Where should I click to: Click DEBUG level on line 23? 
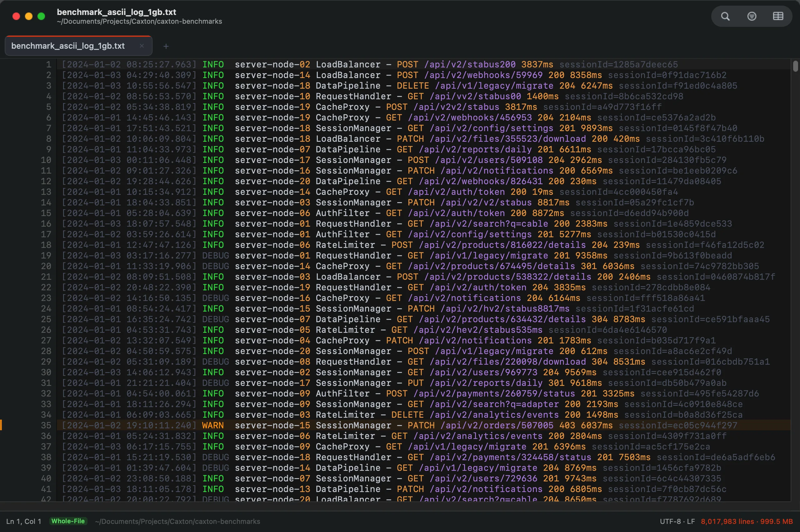[x=216, y=298]
